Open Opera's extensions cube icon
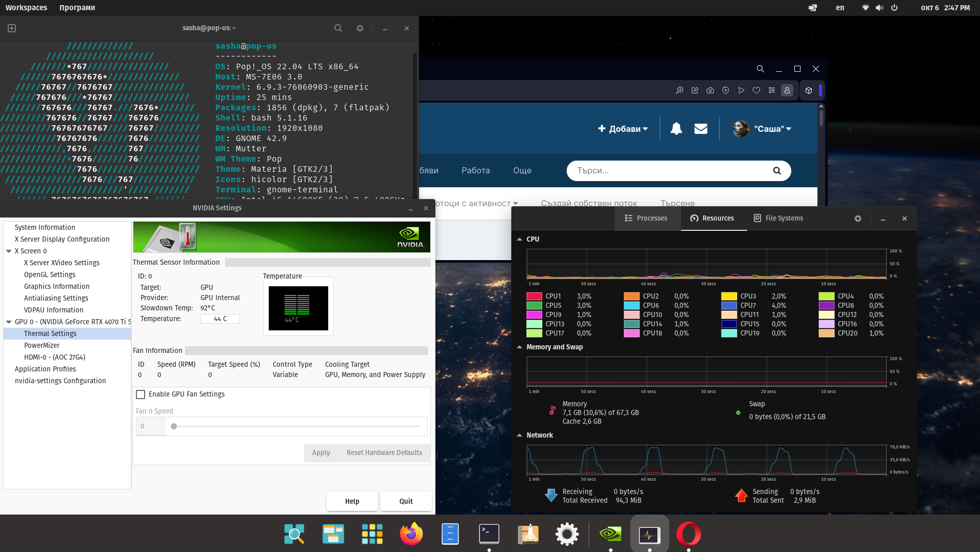This screenshot has height=552, width=980. tap(809, 90)
